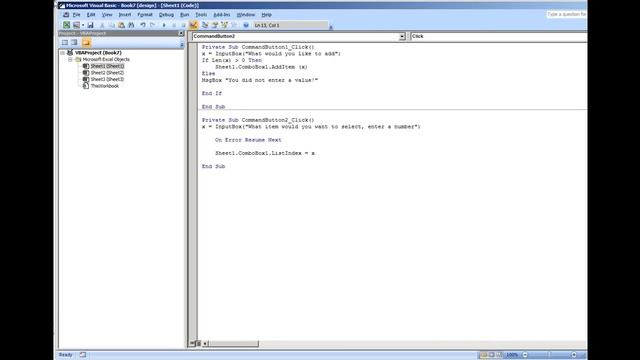Collapse the VBAProject (Book7) node
The image size is (640, 360).
pos(63,53)
